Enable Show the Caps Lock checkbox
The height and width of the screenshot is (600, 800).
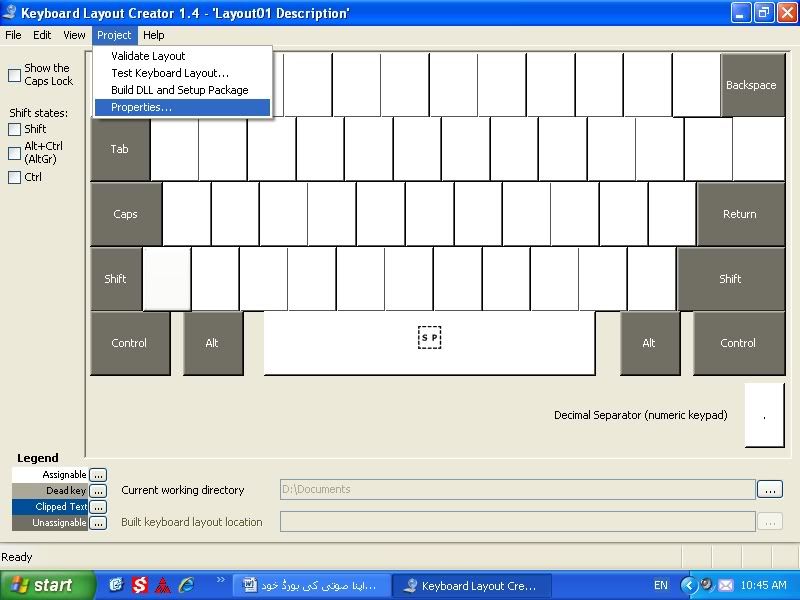tap(15, 75)
